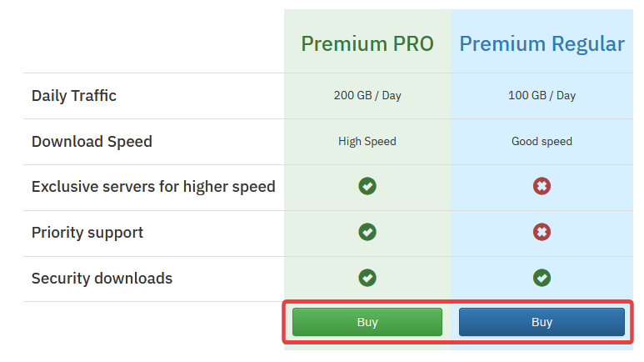Click the Premium PRO plan heading
644x362 pixels.
coord(367,43)
